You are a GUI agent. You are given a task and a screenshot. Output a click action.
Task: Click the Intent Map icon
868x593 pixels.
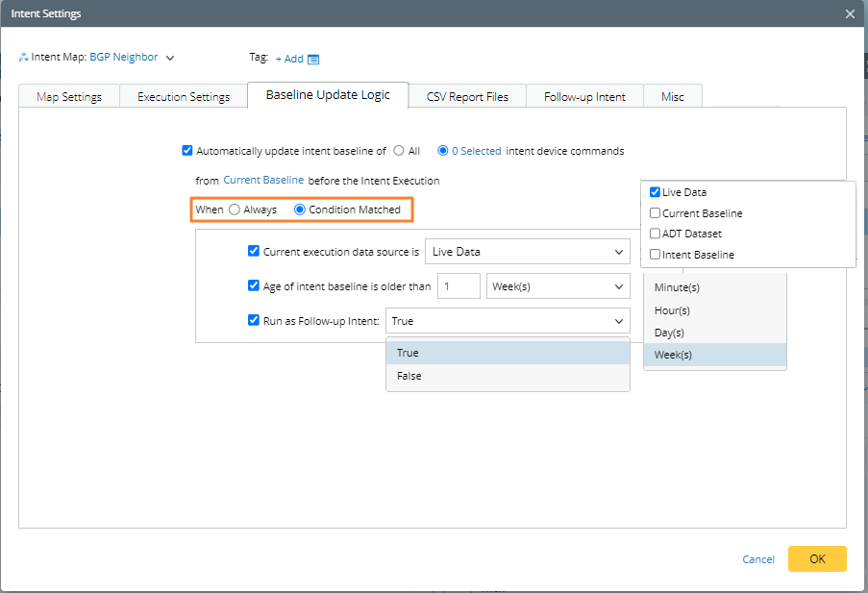click(23, 58)
